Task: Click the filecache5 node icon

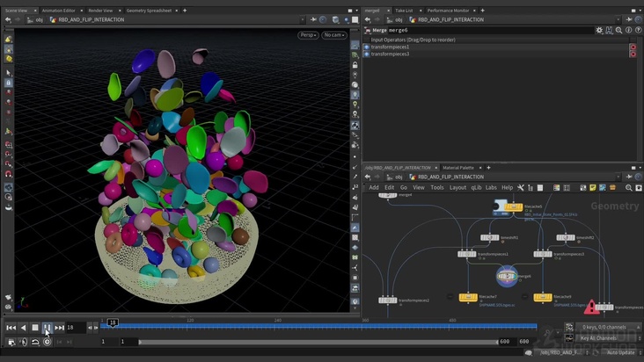Action: 513,207
